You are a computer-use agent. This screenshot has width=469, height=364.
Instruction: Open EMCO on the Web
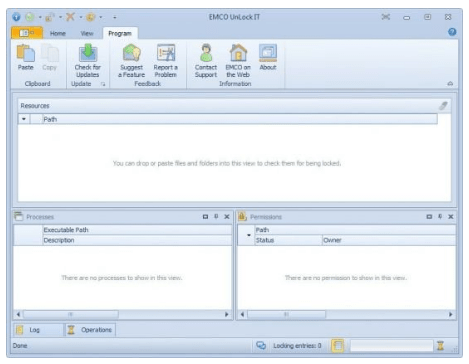coord(238,61)
